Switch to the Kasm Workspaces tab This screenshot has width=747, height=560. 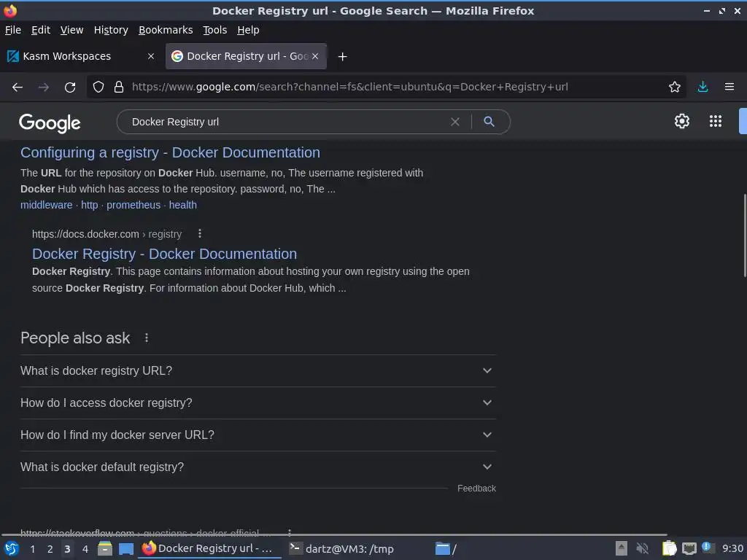81,56
